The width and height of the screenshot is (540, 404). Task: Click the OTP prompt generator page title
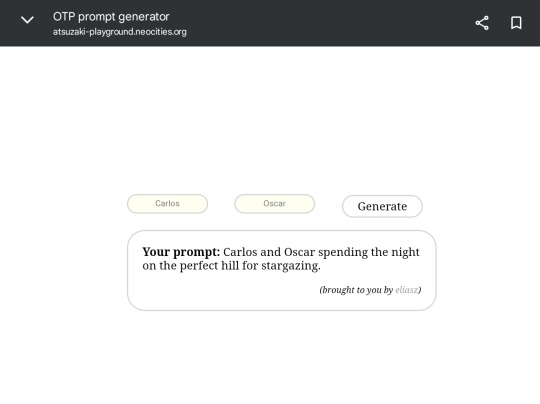(x=111, y=17)
